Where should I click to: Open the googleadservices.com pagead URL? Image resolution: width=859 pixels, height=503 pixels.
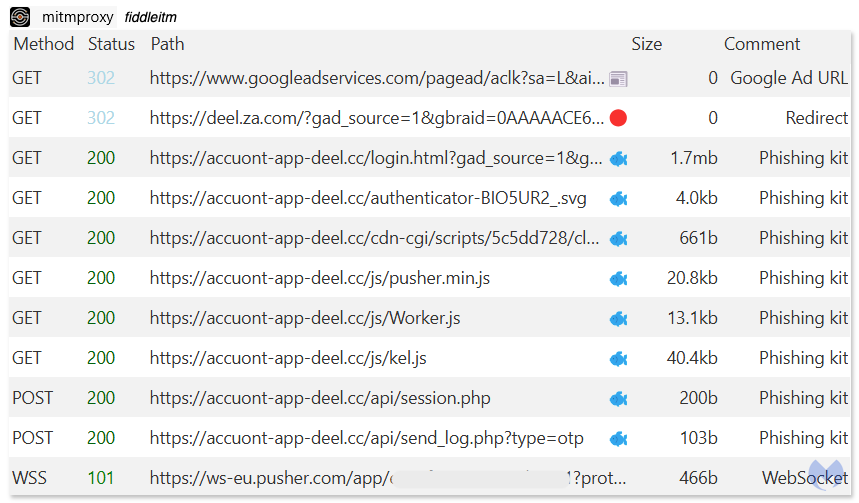(x=377, y=78)
